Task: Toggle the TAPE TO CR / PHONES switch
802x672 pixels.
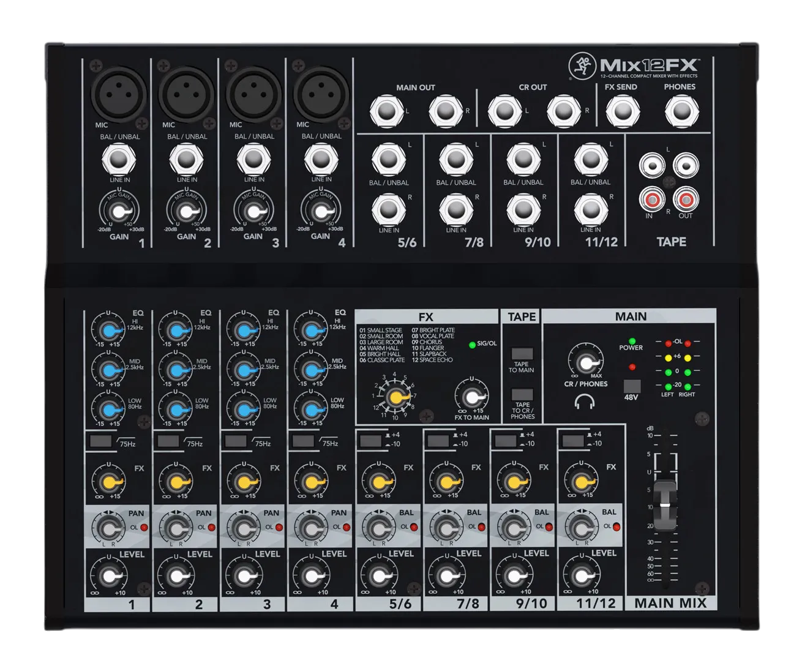Action: pyautogui.click(x=522, y=395)
